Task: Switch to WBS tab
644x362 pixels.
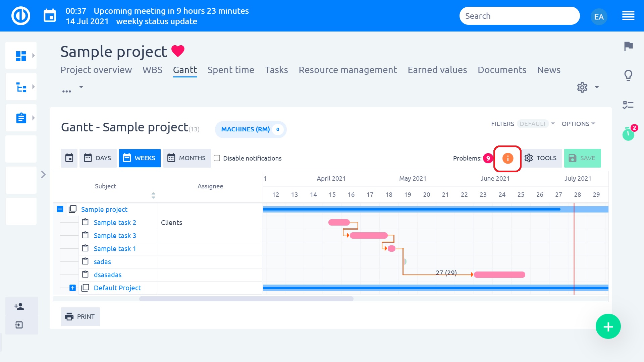Action: tap(152, 70)
